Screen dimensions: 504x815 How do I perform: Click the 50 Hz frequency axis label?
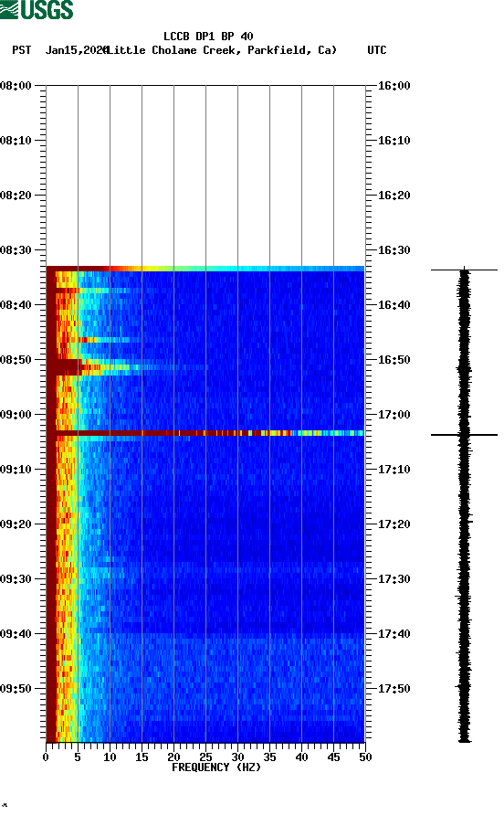point(365,757)
